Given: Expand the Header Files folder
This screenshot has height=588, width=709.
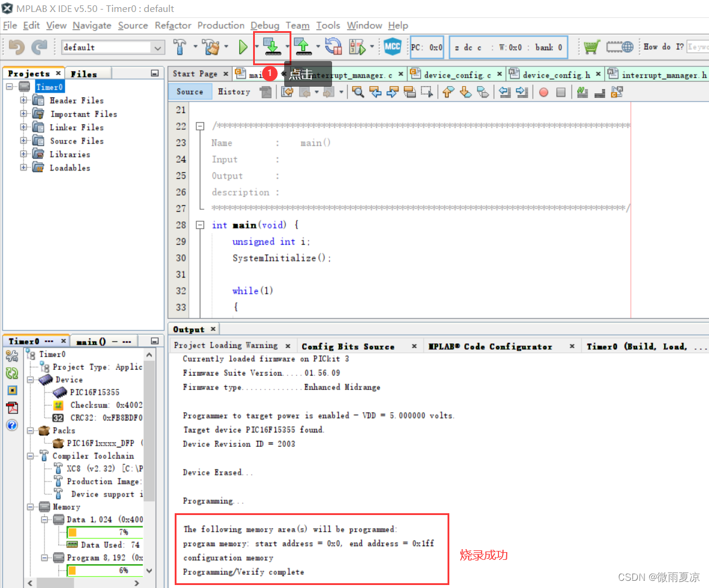Looking at the screenshot, I should coord(23,100).
